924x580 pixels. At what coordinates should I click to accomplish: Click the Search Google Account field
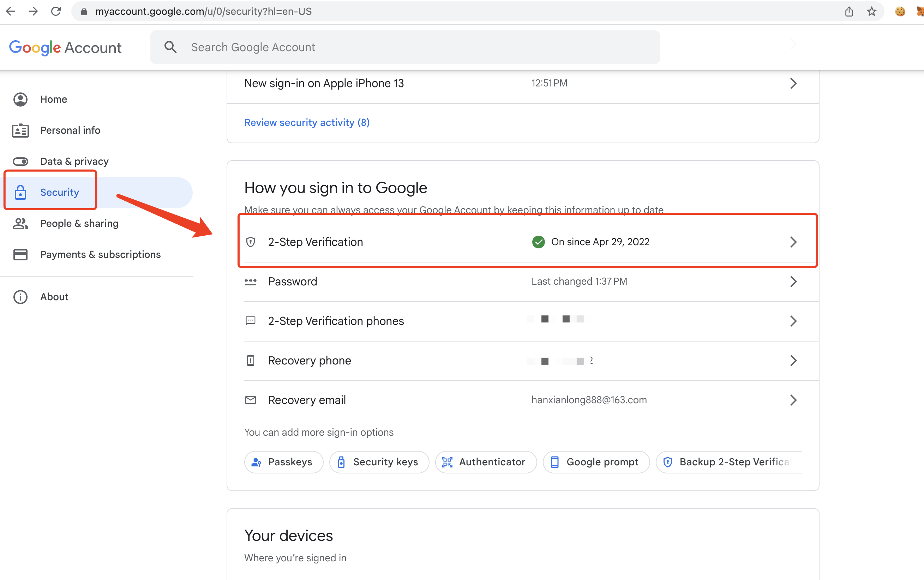click(x=405, y=47)
